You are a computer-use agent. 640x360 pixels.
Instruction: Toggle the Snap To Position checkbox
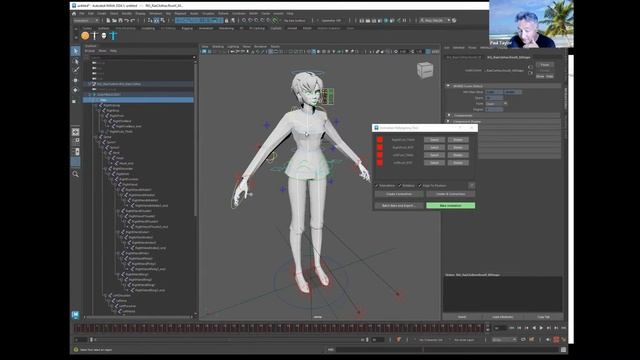[x=420, y=186]
